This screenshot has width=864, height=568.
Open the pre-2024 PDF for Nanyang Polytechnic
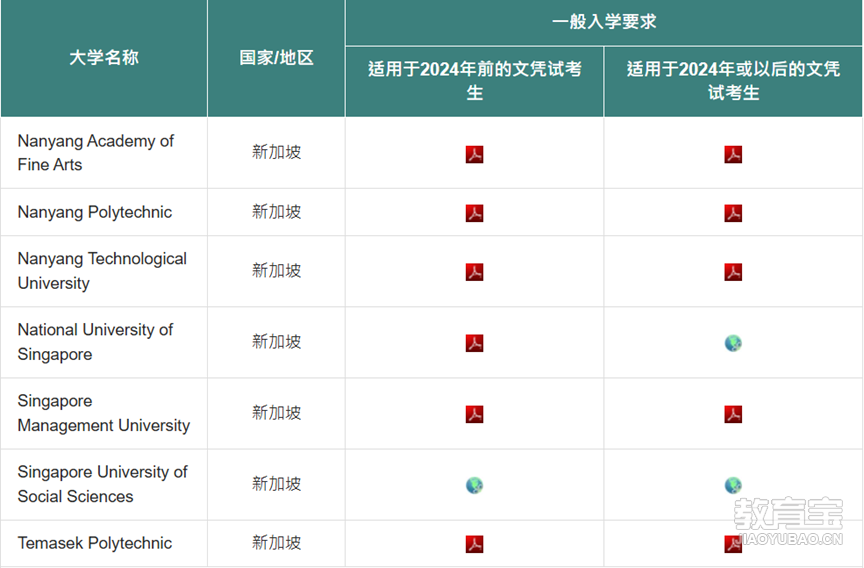pyautogui.click(x=474, y=213)
